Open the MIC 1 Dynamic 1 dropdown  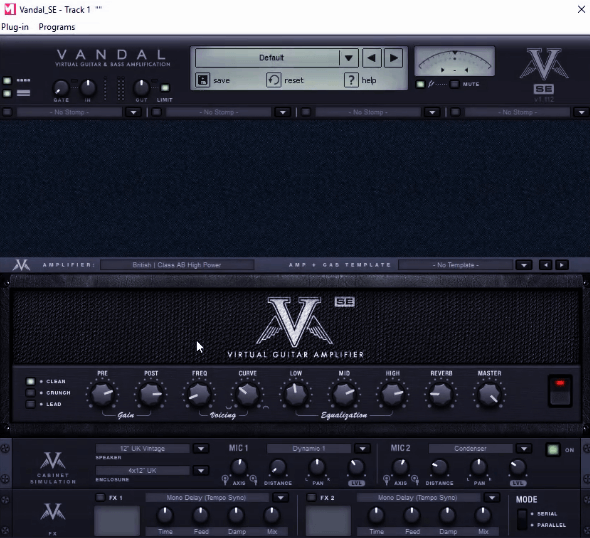coord(362,448)
